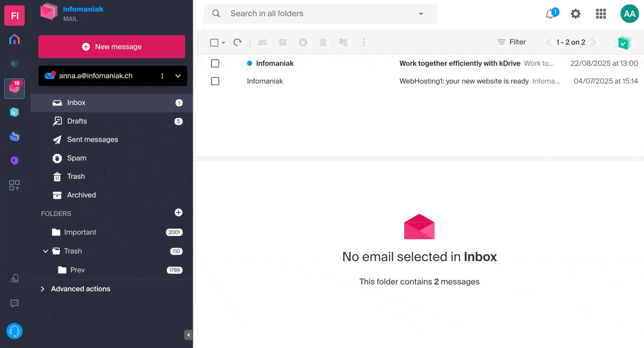Tick the checkbox for the kDrive email
The image size is (644, 348).
click(215, 63)
